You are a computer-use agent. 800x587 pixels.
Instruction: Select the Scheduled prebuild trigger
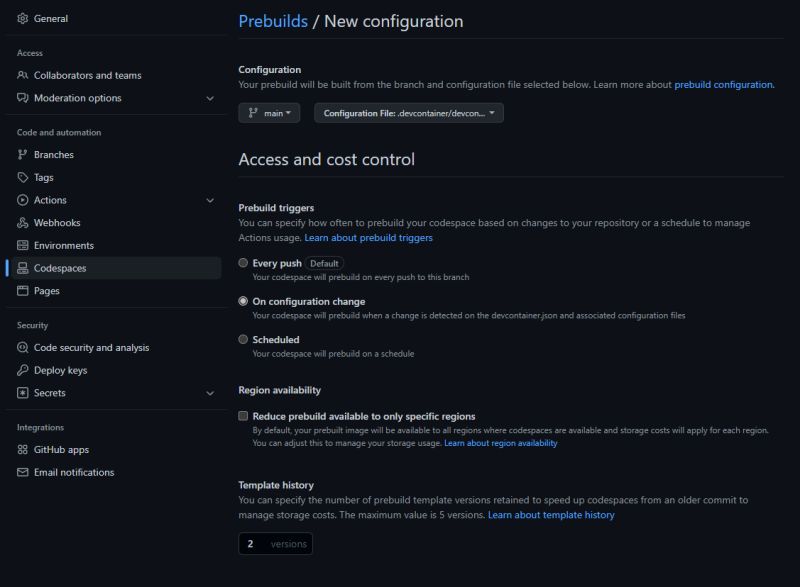[x=241, y=339]
